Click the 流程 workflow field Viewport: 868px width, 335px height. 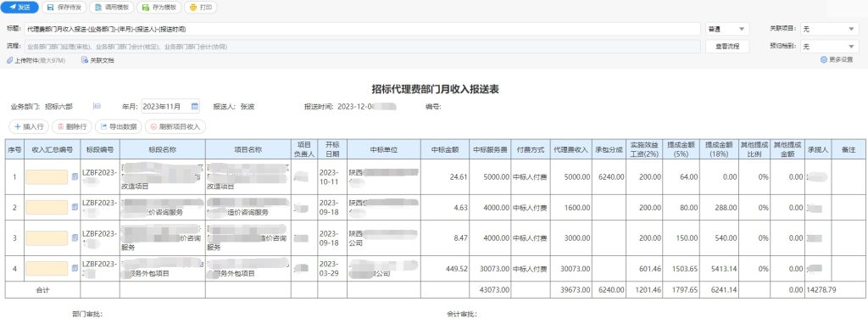(x=363, y=47)
